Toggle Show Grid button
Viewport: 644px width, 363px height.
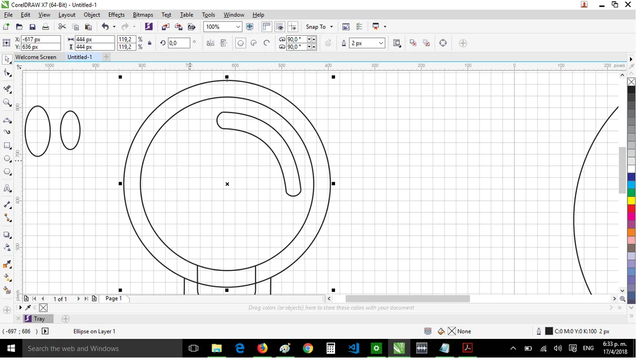280,27
